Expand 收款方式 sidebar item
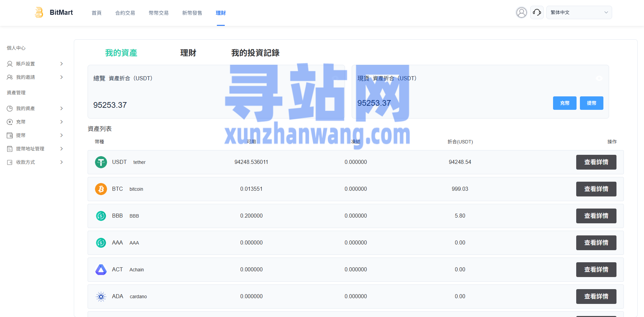The image size is (644, 317). point(35,162)
